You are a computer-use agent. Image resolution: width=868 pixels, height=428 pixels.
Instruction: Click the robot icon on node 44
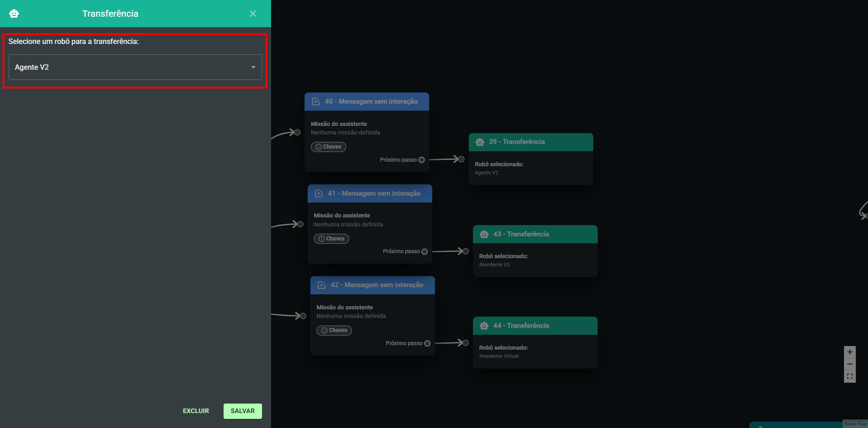[484, 326]
